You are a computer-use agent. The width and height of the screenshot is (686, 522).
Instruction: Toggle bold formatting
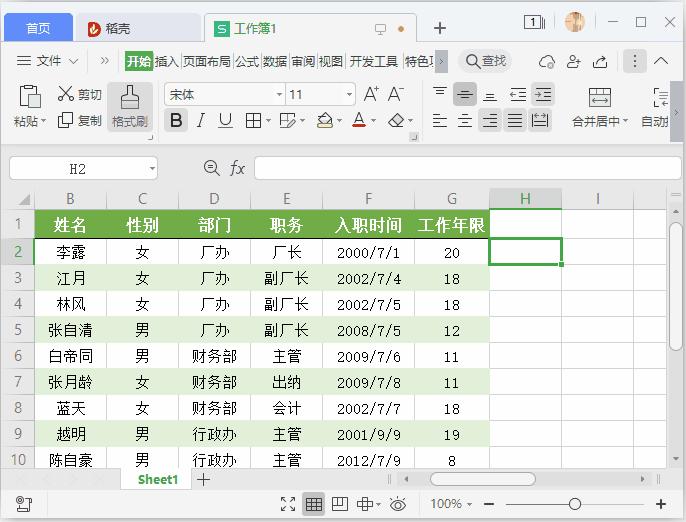176,120
